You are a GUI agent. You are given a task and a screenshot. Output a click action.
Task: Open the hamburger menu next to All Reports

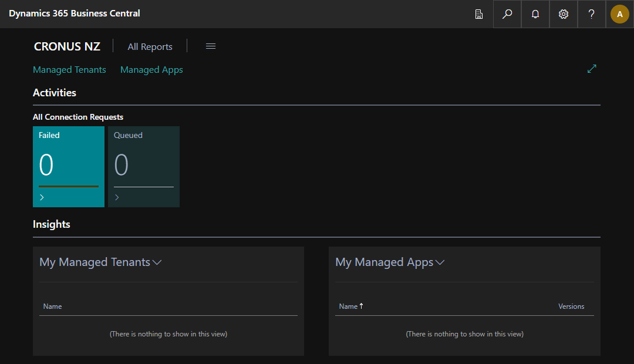211,46
